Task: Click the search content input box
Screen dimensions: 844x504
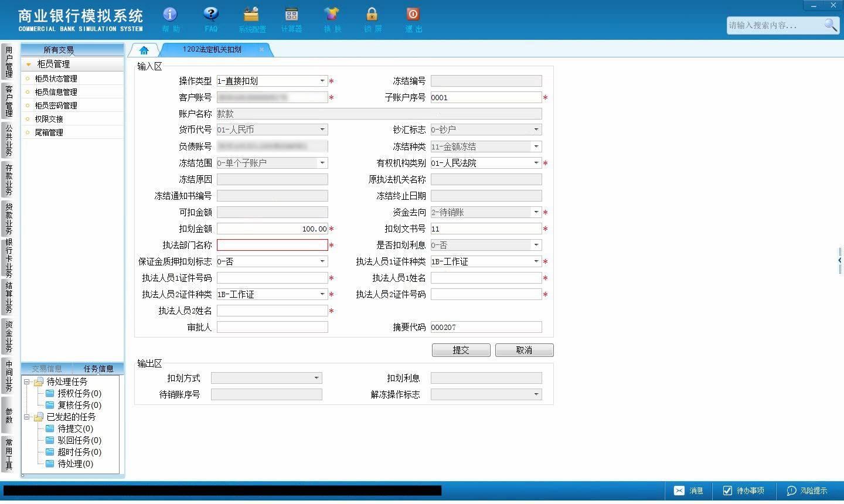Action: 775,25
